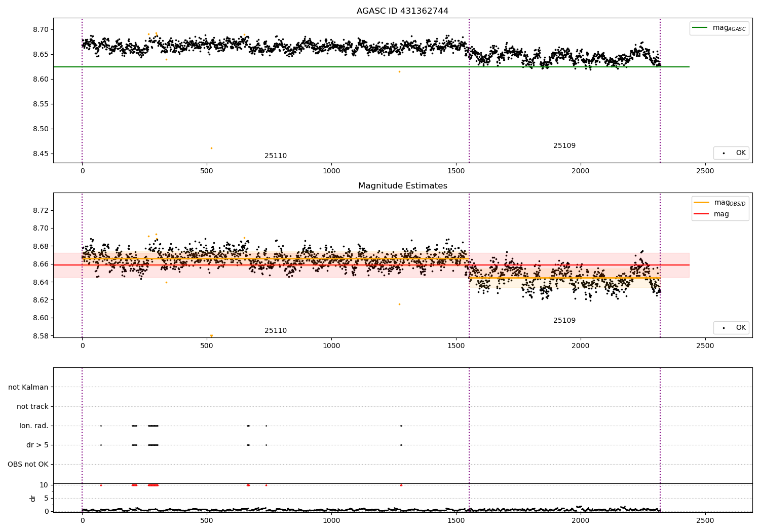The image size is (760, 532).
Task: Select the Magnitude Estimates subplot title
Action: (402, 186)
